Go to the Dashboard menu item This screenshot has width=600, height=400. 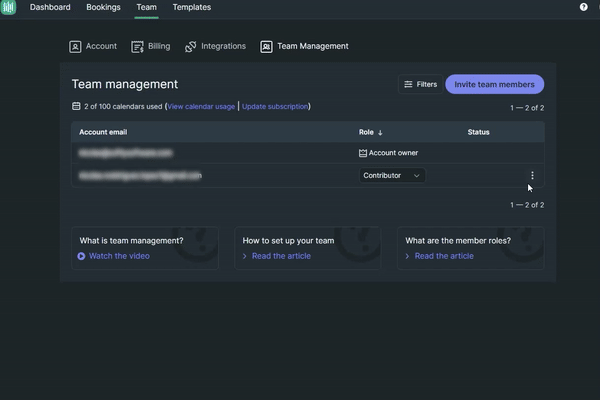[x=50, y=7]
